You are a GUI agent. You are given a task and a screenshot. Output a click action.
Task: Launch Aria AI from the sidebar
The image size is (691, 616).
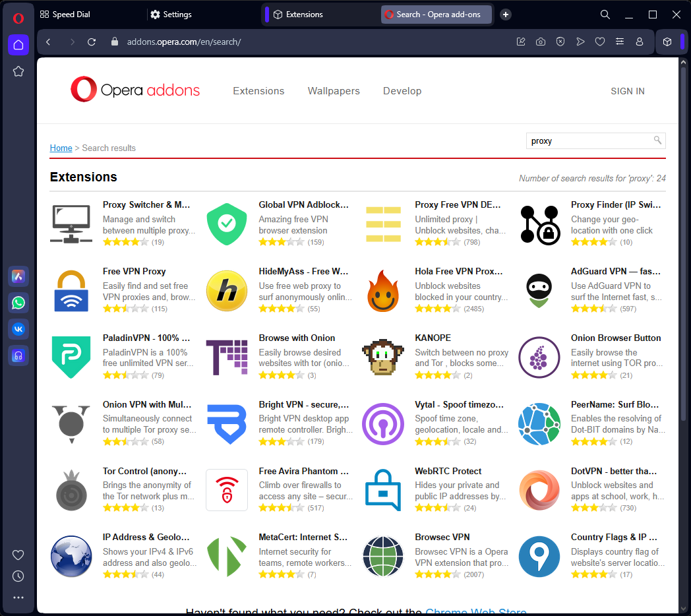18,276
